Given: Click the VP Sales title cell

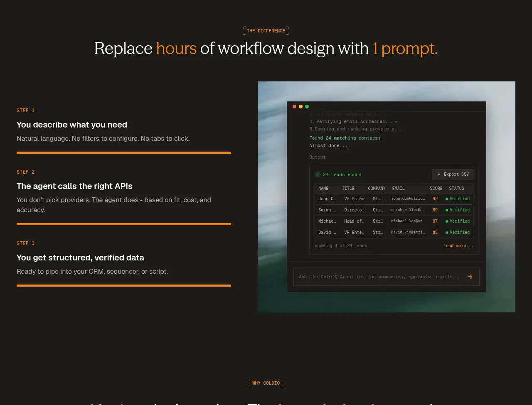Looking at the screenshot, I should [x=354, y=199].
